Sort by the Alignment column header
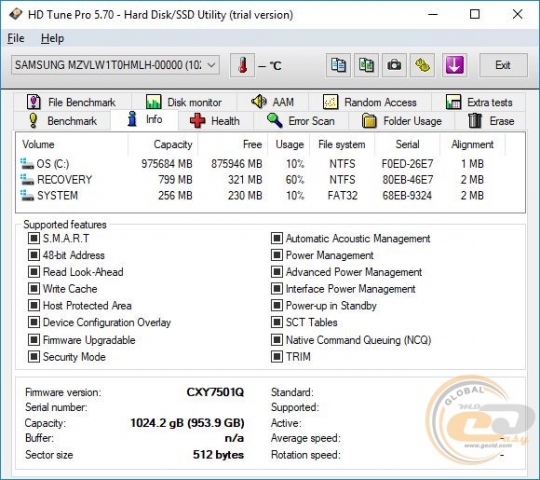The height and width of the screenshot is (480, 540). point(472,144)
